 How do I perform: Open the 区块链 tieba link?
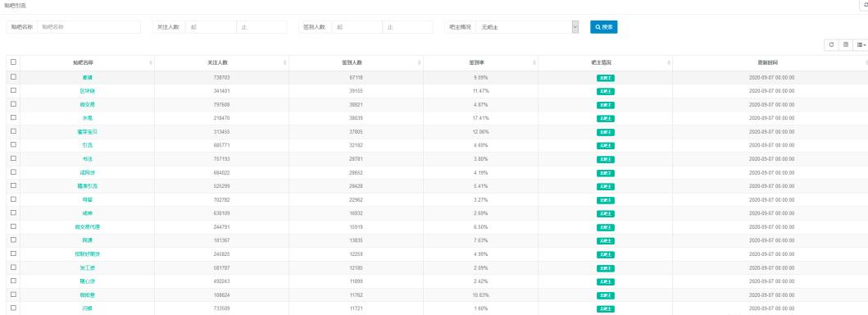click(88, 91)
